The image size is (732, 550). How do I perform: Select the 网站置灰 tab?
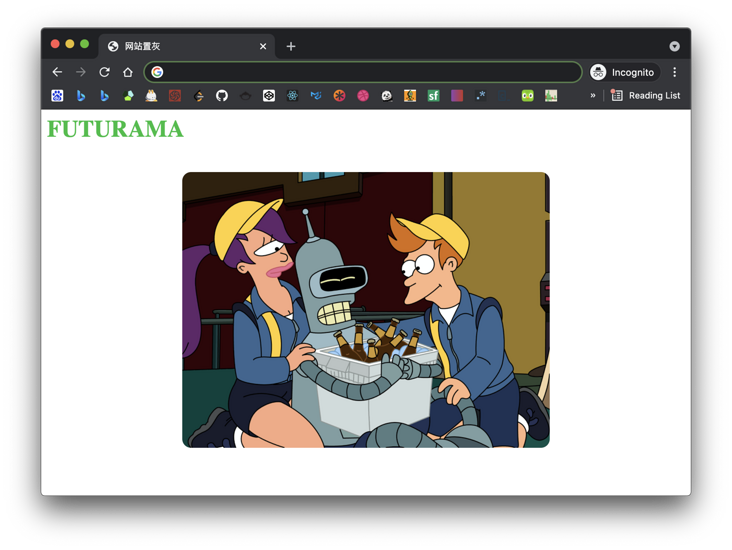coord(186,46)
